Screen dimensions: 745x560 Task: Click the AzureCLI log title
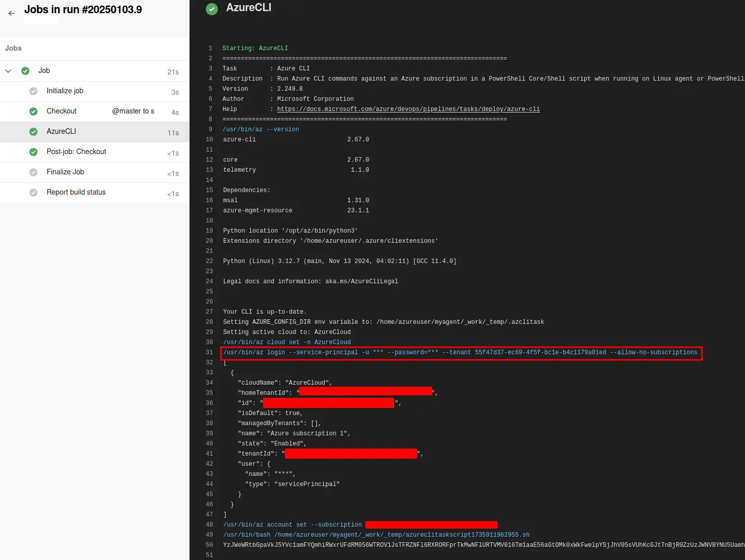[249, 8]
